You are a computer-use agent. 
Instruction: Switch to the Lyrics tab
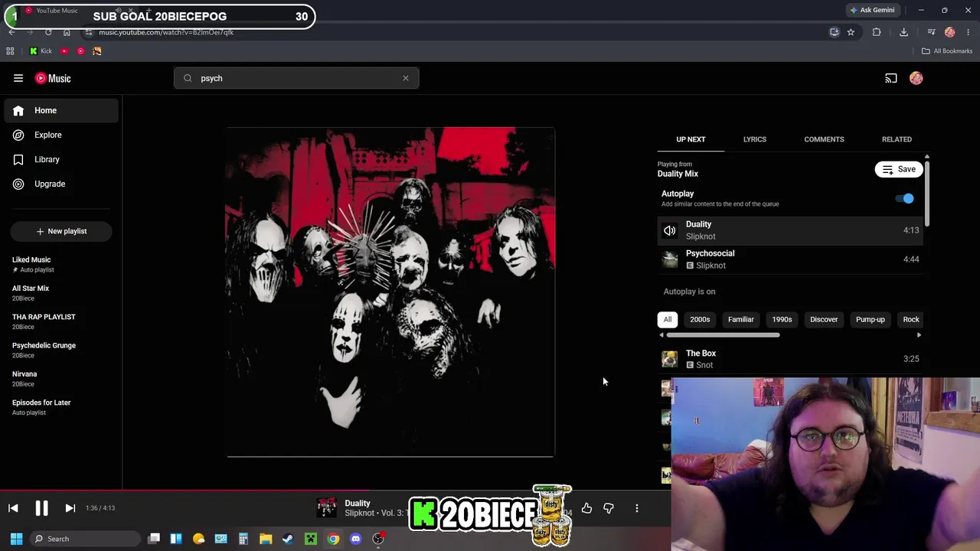pos(755,139)
